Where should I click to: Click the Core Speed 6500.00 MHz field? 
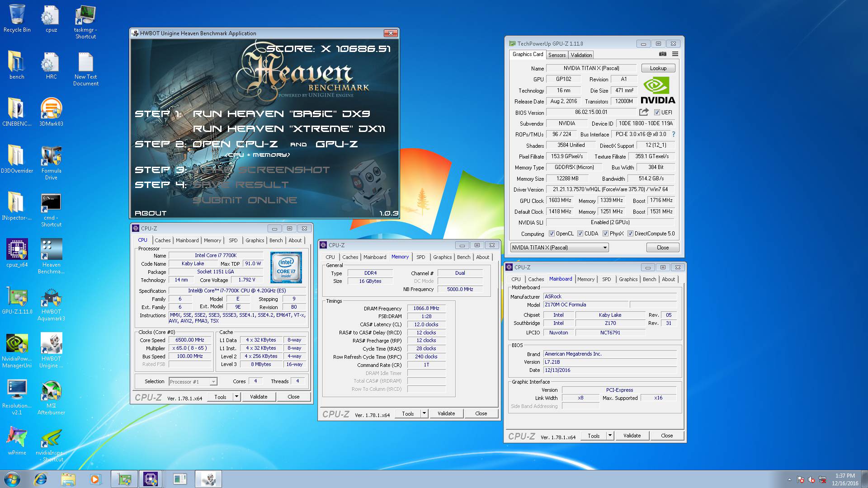190,340
